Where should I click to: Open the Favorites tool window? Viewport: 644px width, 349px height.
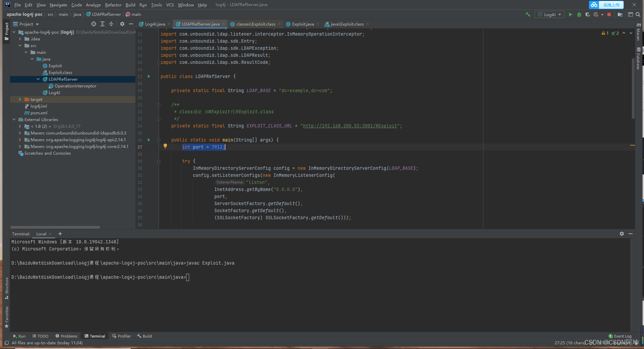6,317
